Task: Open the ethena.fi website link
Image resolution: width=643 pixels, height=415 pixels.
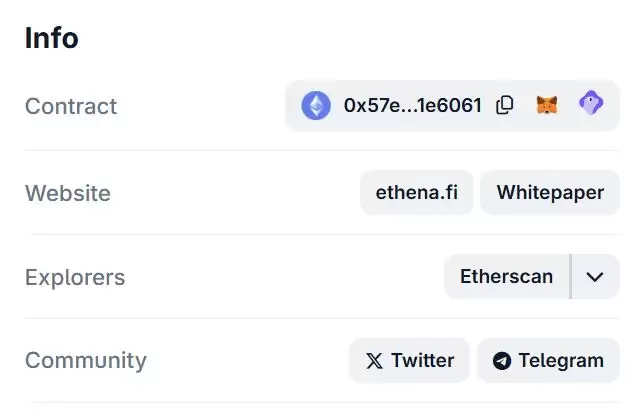Action: pos(416,192)
